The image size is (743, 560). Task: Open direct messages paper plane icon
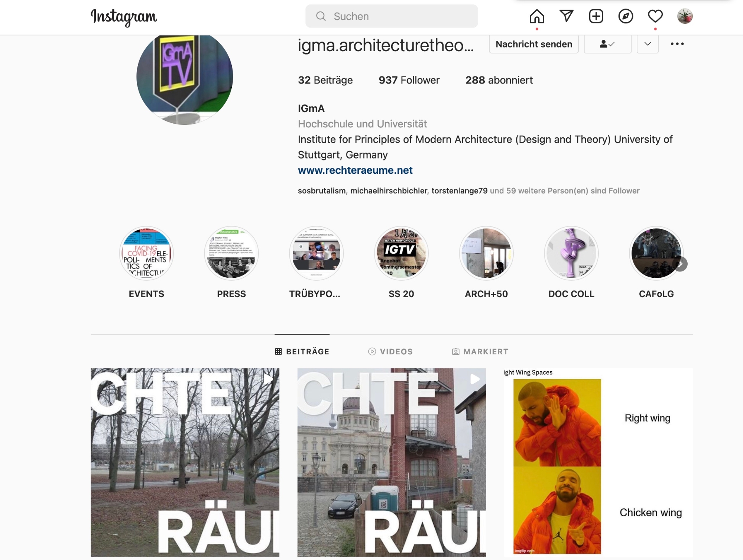coord(567,16)
